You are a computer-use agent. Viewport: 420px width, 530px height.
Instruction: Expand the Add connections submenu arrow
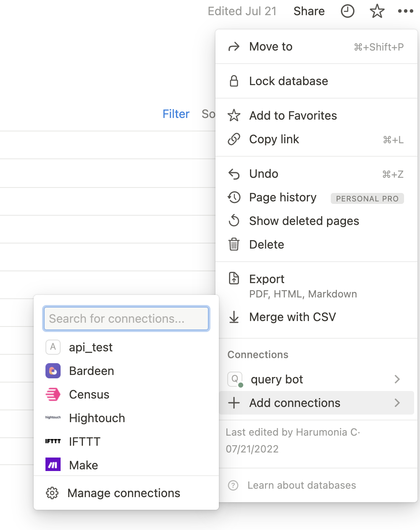397,403
